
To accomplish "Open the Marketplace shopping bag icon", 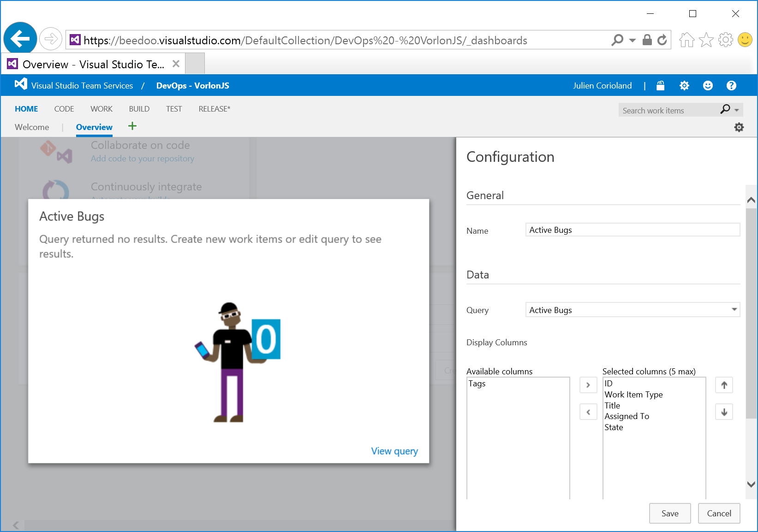I will pyautogui.click(x=660, y=85).
